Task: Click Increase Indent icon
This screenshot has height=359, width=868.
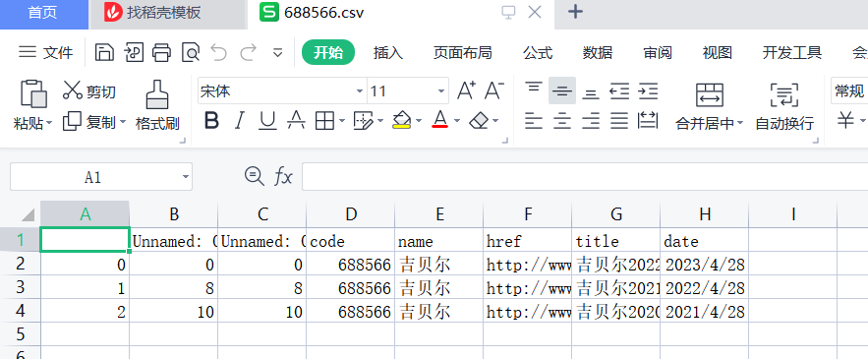Action: click(648, 90)
